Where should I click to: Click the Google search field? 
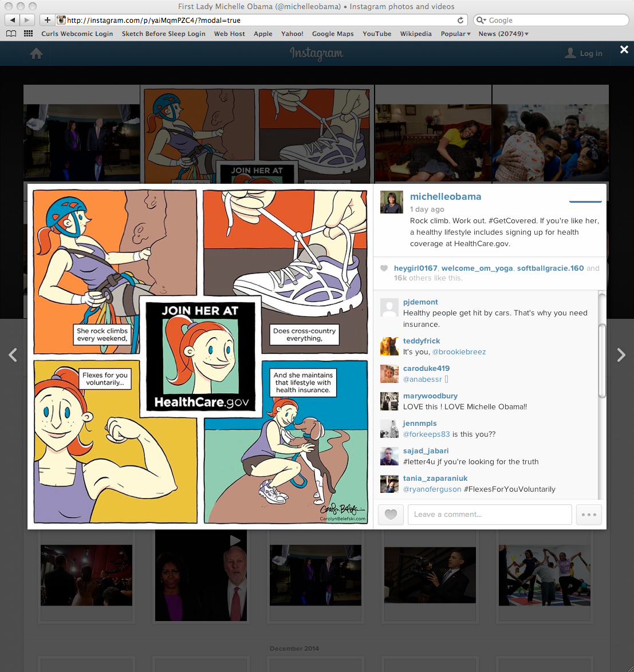coord(551,20)
